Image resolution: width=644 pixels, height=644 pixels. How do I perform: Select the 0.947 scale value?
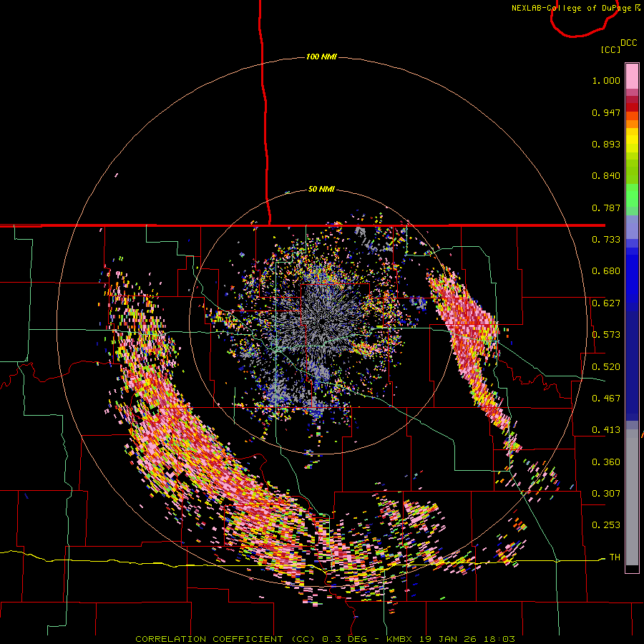(x=606, y=112)
